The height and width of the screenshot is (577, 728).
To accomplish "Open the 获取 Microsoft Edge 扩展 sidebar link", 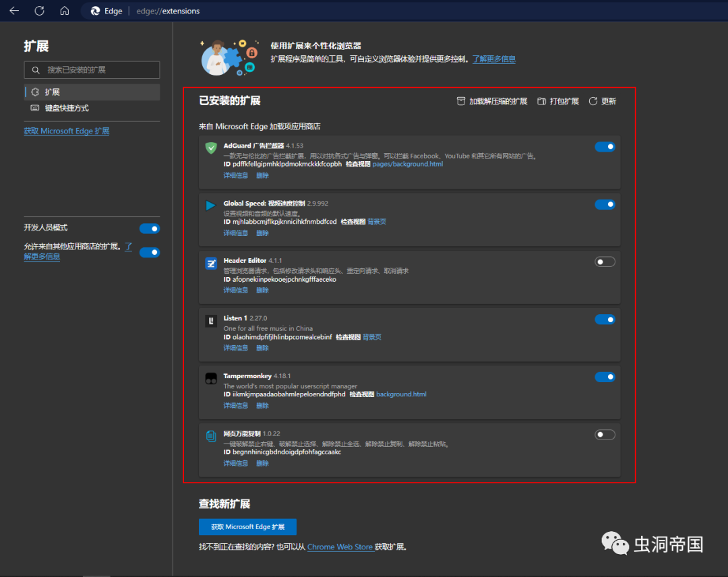I will coord(67,131).
